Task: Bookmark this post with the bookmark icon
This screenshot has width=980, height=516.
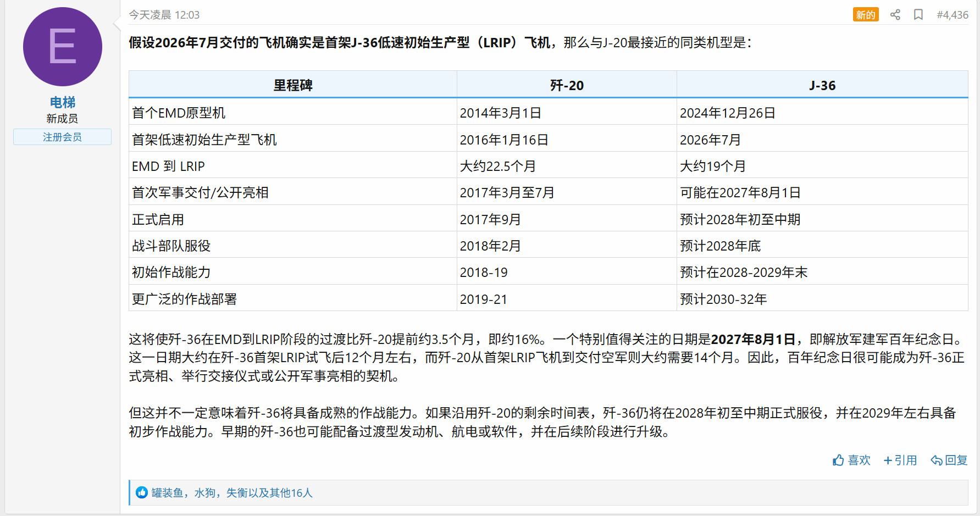Action: pos(918,15)
